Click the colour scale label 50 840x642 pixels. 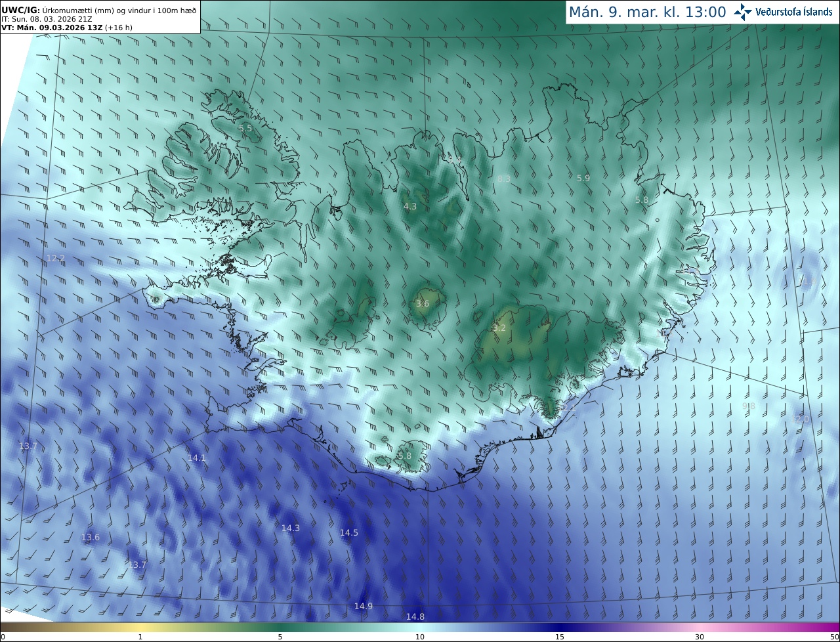834,637
